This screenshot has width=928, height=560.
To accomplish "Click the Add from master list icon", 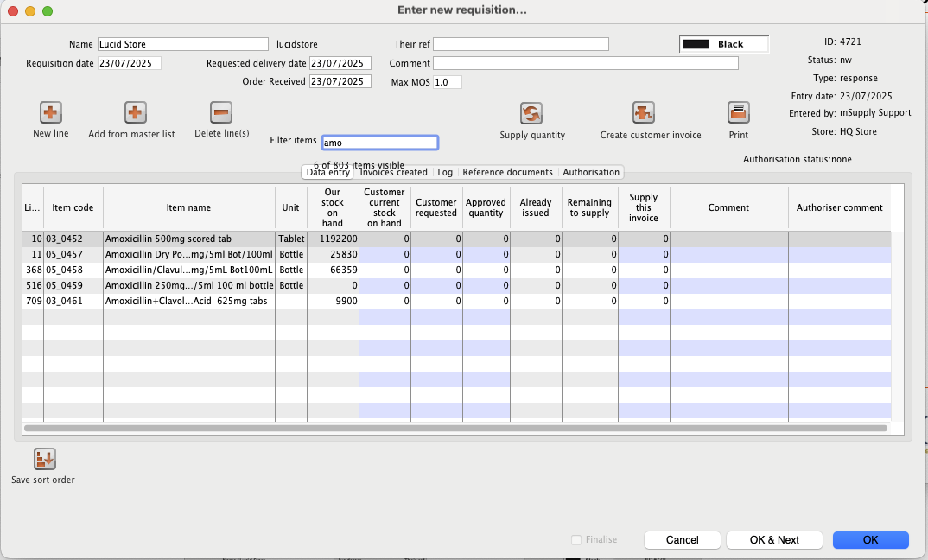I will point(135,112).
